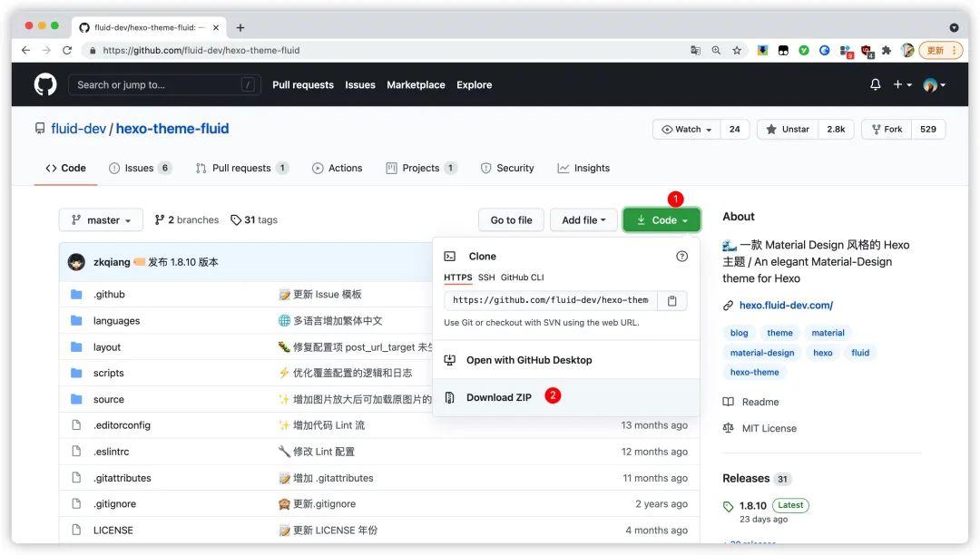Open the user avatar menu
Image resolution: width=980 pixels, height=555 pixels.
934,85
